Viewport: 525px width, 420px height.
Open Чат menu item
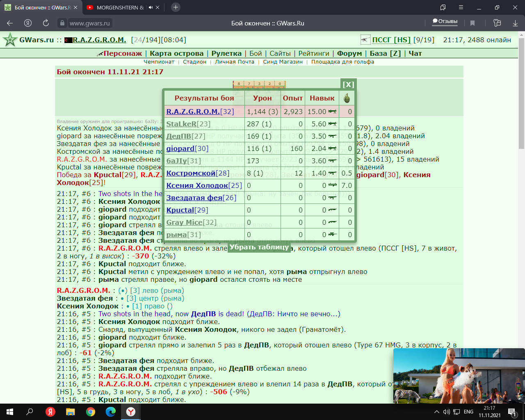click(x=415, y=53)
